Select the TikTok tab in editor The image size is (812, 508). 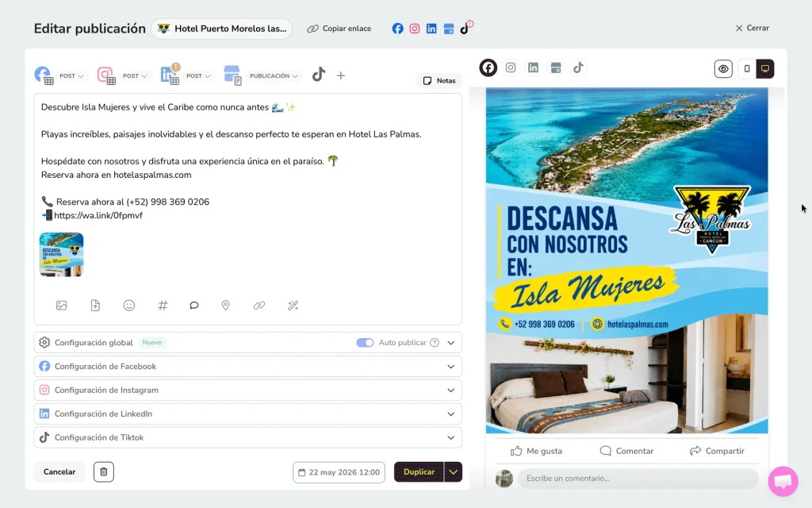319,74
